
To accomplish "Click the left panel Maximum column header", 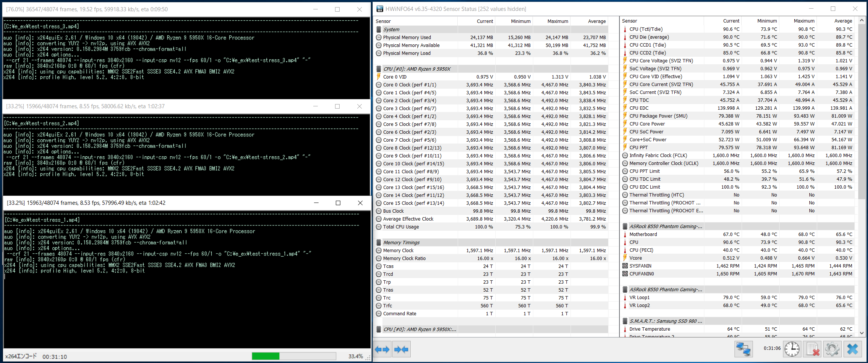I will 557,21.
